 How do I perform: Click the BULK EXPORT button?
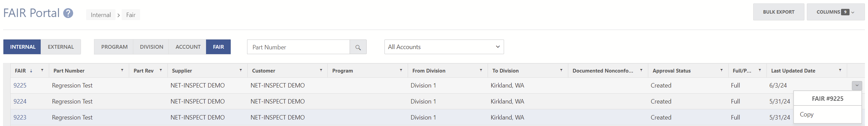click(x=778, y=12)
